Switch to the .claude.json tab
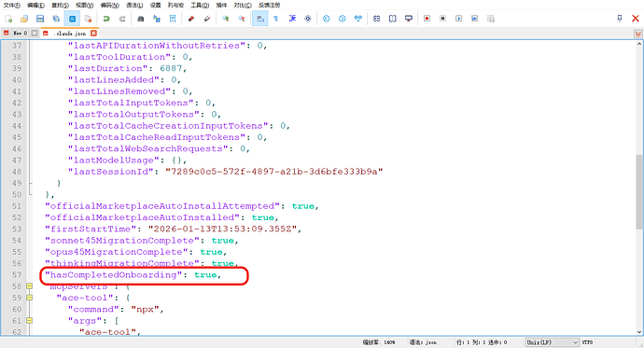Viewport: 644px width, 348px height. pos(70,34)
